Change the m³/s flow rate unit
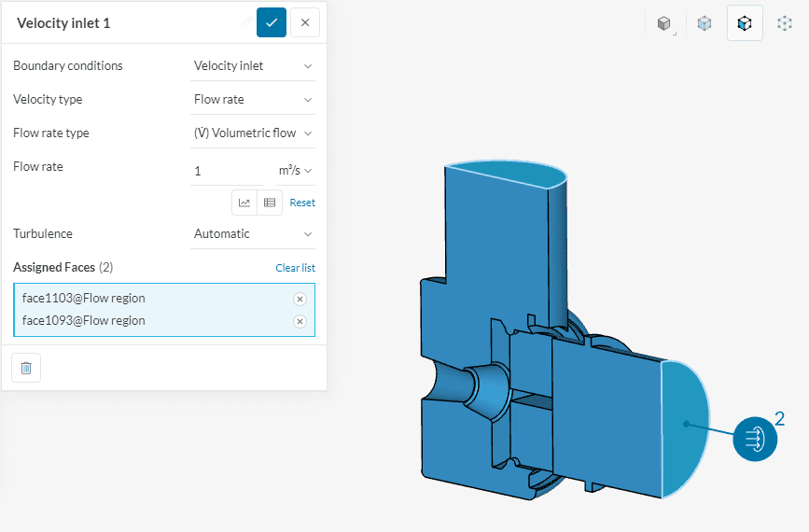Screen dimensions: 809x532 [295, 170]
